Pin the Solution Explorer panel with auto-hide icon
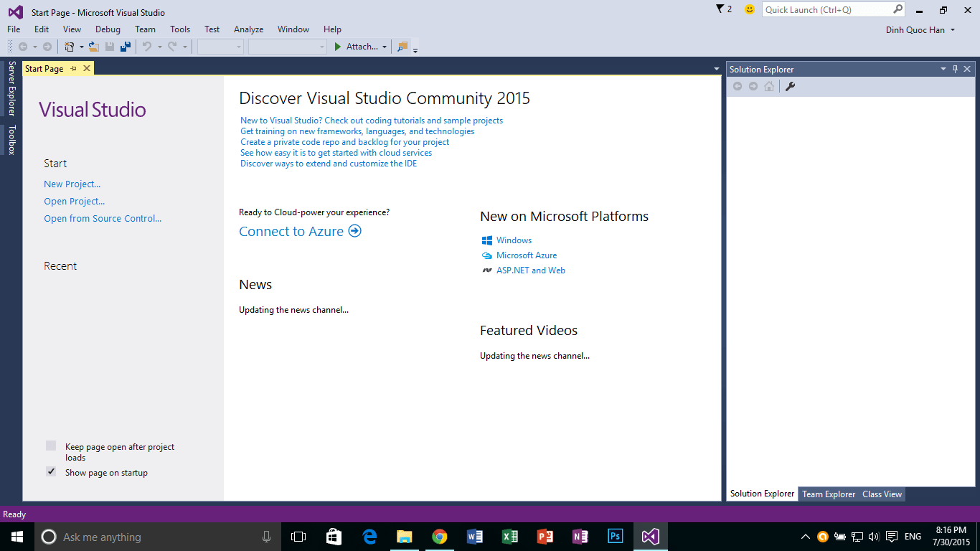 point(955,69)
